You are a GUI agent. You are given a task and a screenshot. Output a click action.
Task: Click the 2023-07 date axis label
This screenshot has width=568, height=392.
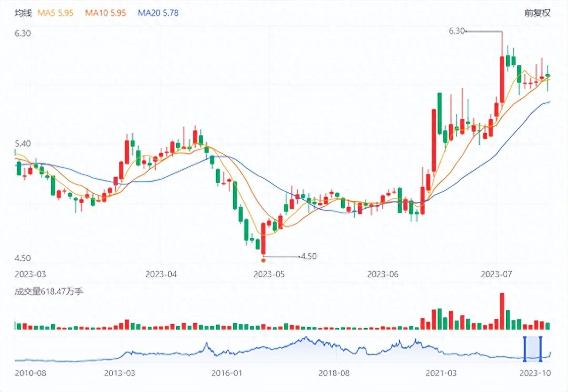(x=497, y=274)
